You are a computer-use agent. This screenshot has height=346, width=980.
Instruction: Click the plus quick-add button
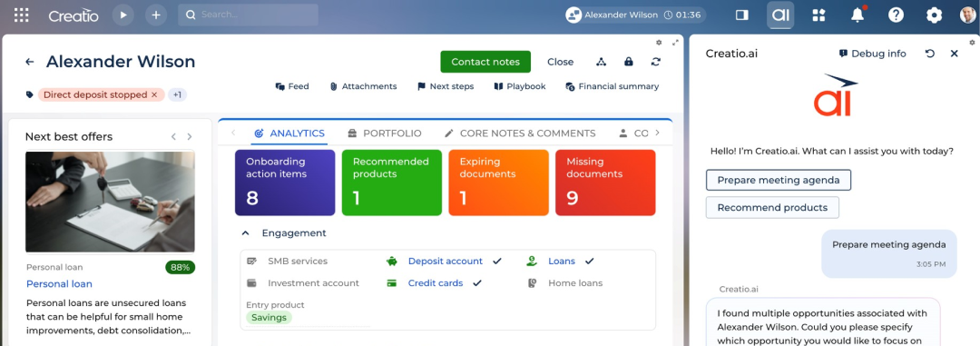pyautogui.click(x=156, y=15)
